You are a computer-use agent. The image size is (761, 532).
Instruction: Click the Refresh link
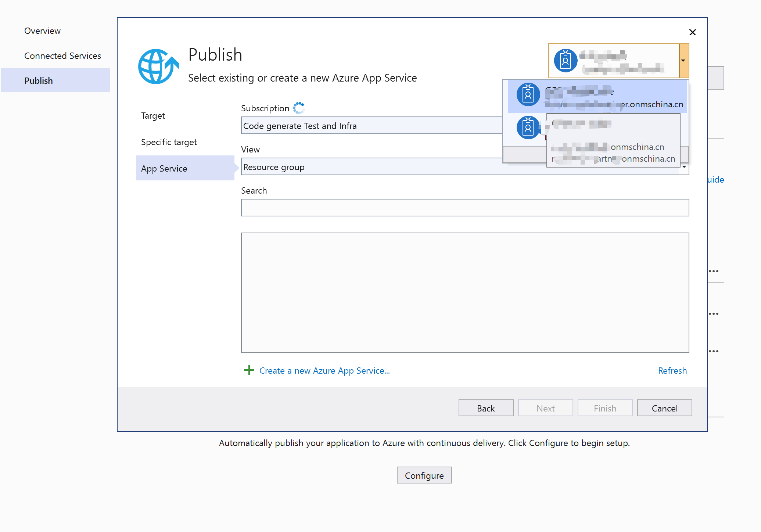[672, 371]
